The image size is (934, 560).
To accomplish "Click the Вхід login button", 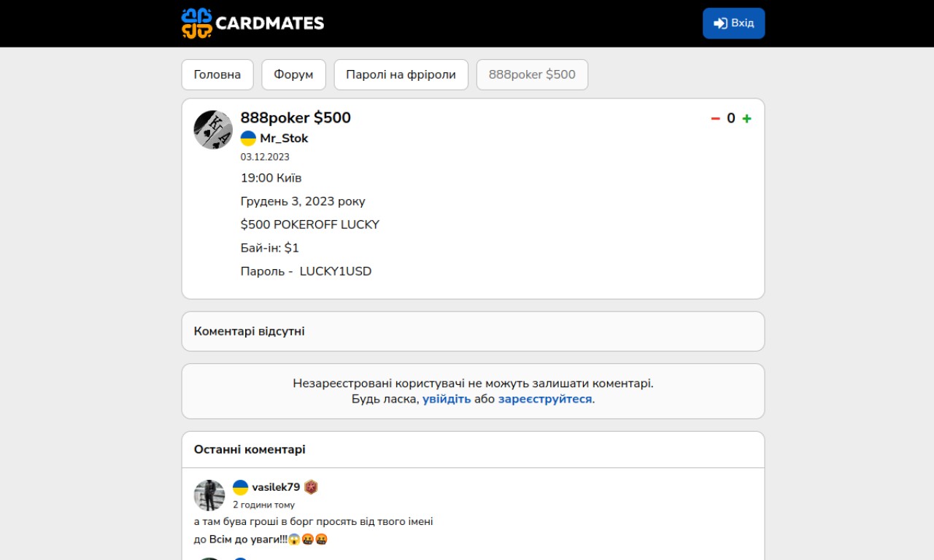I will tap(733, 23).
